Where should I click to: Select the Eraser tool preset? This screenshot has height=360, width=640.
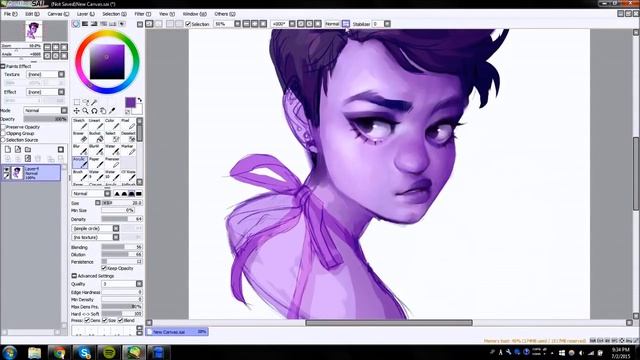pyautogui.click(x=80, y=137)
